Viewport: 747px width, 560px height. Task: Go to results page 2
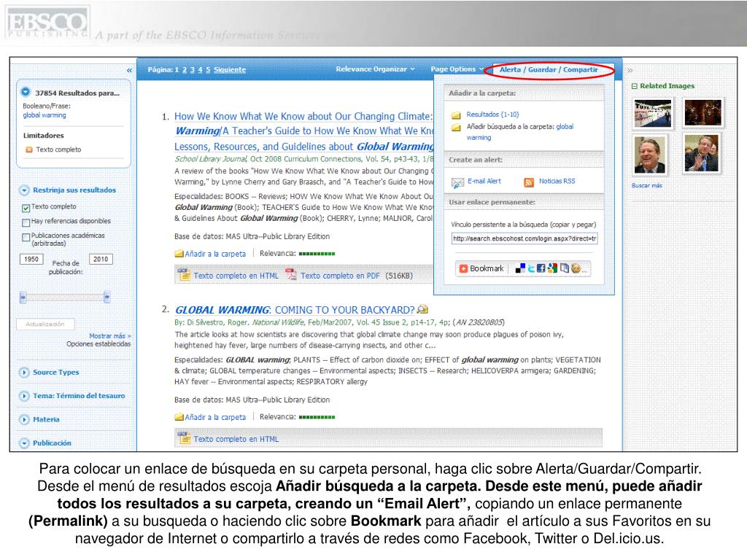[x=185, y=70]
